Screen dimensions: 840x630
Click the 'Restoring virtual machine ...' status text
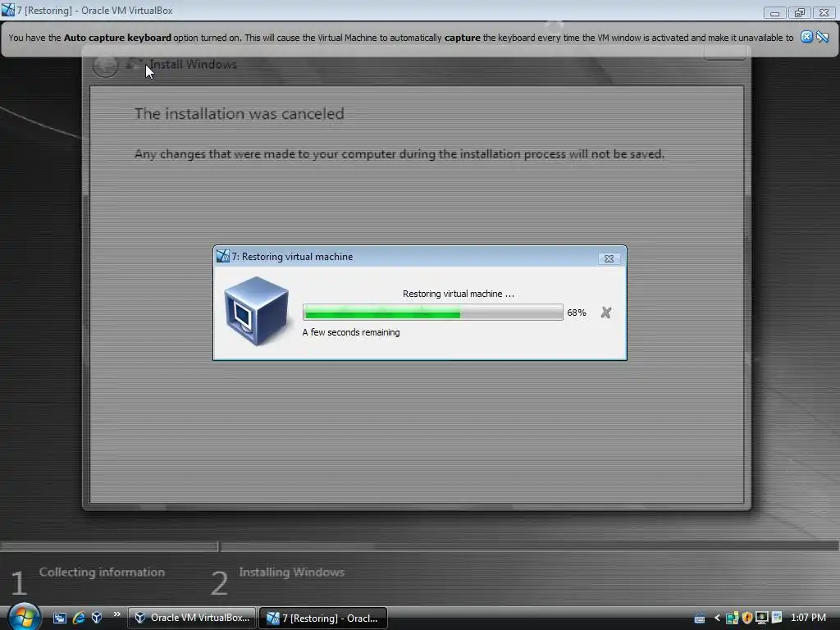(459, 294)
